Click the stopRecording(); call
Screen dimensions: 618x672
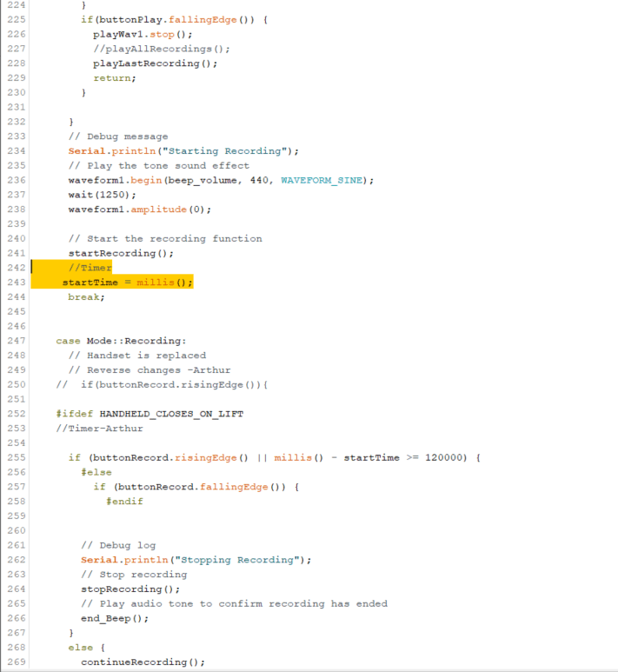[130, 589]
